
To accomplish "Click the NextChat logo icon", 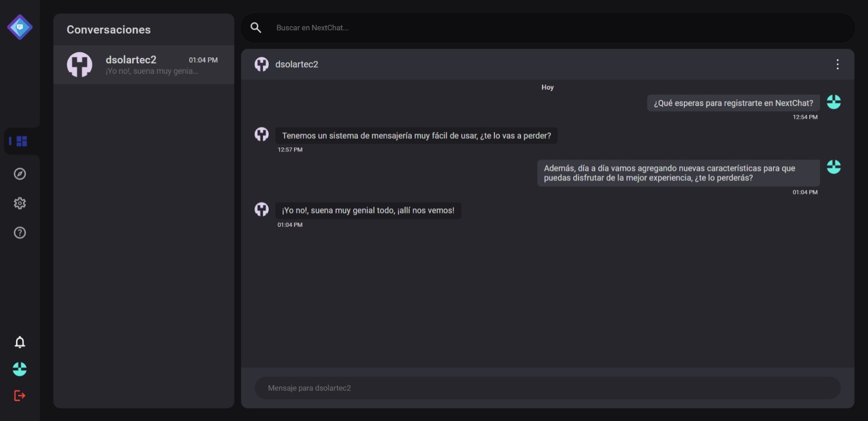I will point(20,27).
